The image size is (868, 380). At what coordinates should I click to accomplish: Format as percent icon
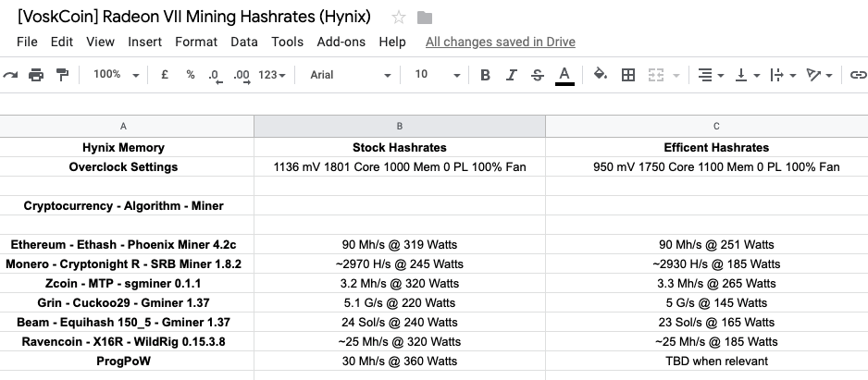(x=191, y=75)
